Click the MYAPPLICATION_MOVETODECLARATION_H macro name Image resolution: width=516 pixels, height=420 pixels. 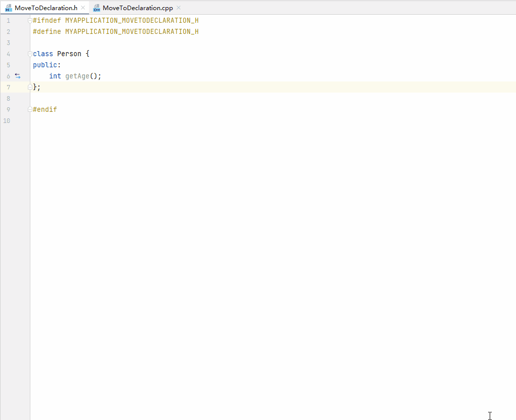(132, 20)
